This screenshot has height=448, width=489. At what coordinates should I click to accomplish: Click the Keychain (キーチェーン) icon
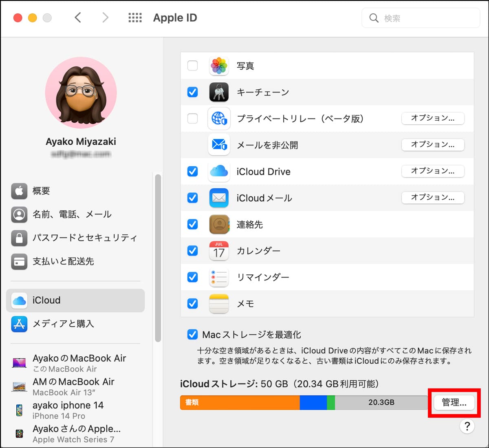(219, 92)
